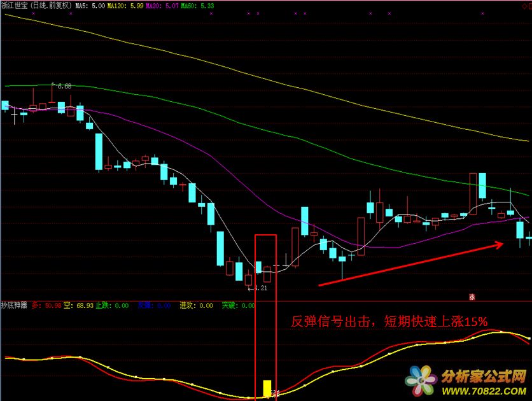Viewport: 532px width, 401px height.
Task: Click the 6.68 high price label
Action: [x=64, y=86]
